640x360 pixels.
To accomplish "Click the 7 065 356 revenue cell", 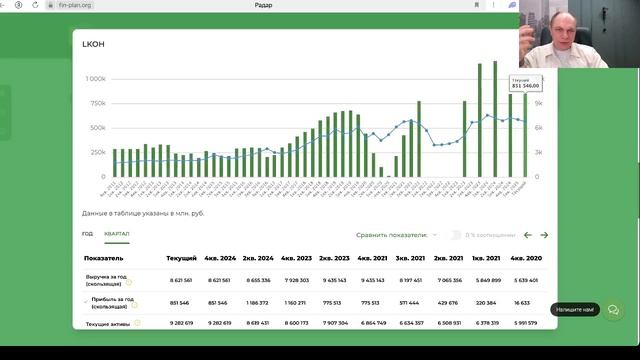I will coord(450,280).
